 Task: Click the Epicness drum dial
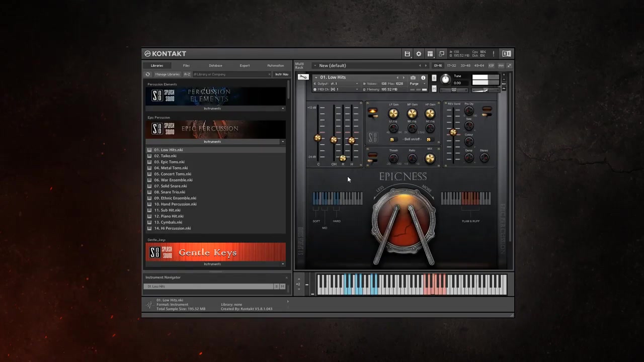(x=404, y=221)
